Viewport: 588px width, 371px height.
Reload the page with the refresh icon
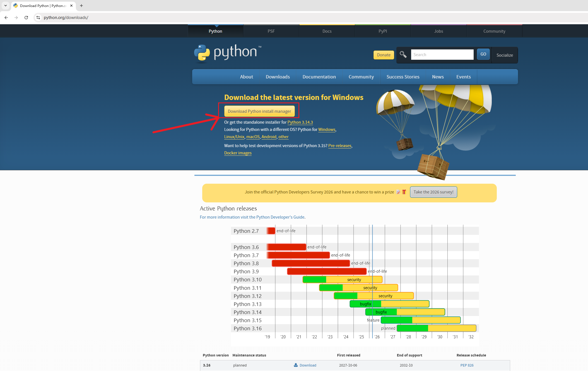pyautogui.click(x=26, y=18)
